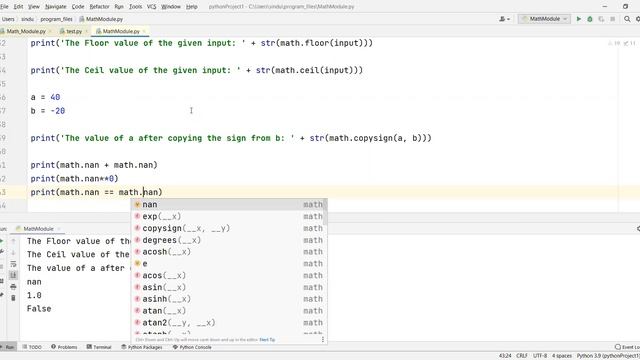Open the Problems tool window
The image size is (640, 360).
click(x=64, y=347)
